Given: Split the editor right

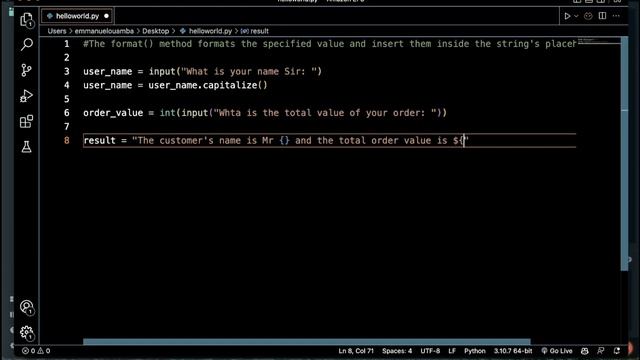Looking at the screenshot, I should [602, 16].
